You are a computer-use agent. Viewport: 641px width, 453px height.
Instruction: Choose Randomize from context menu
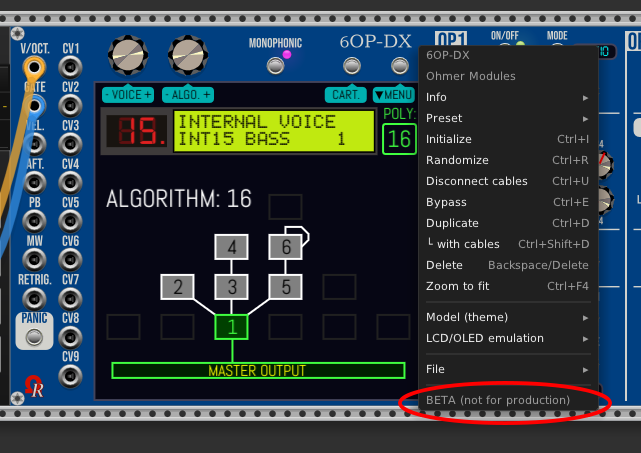[507, 160]
